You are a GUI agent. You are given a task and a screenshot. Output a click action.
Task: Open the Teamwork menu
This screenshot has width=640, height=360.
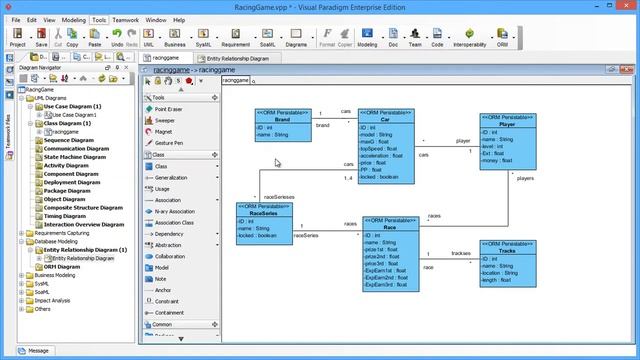point(125,20)
